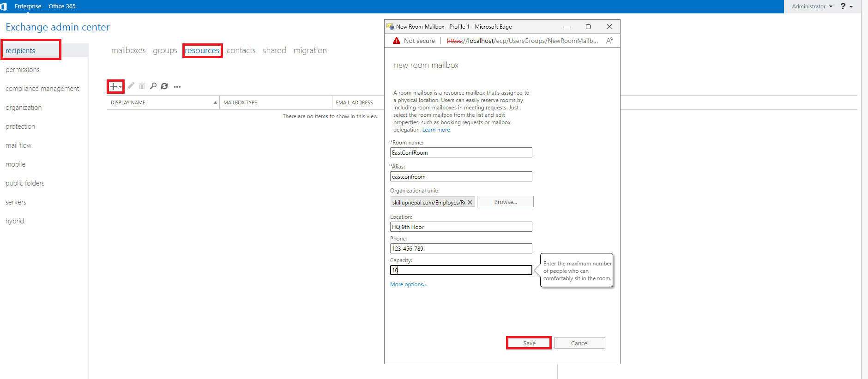This screenshot has width=868, height=379.
Task: Select the localhost address bar URL
Action: (x=522, y=41)
